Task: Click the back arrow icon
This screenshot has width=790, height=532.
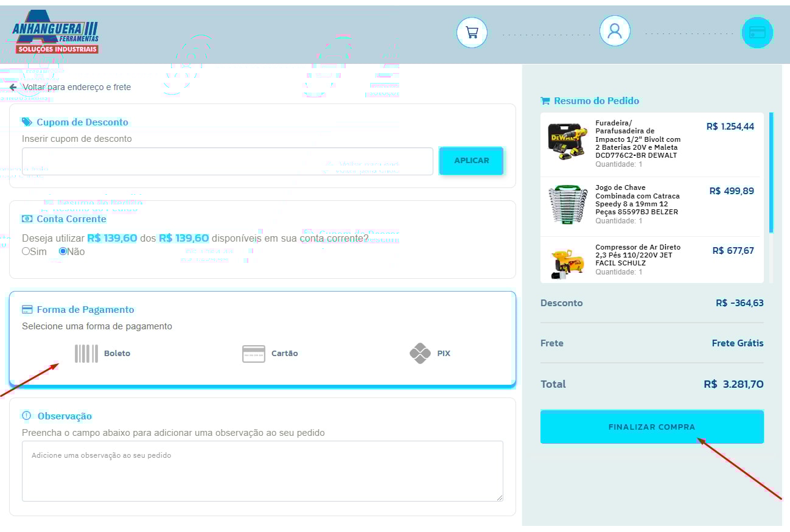Action: coord(13,87)
